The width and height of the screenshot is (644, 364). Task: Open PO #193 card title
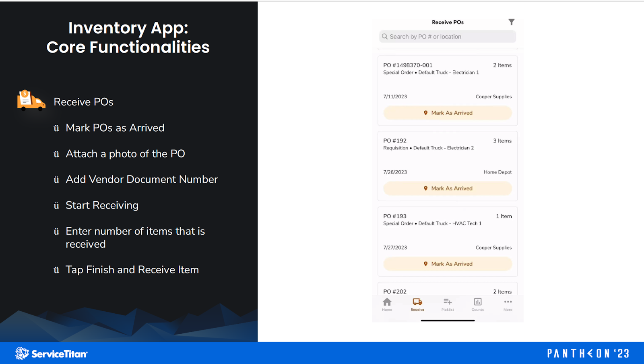[x=395, y=216]
